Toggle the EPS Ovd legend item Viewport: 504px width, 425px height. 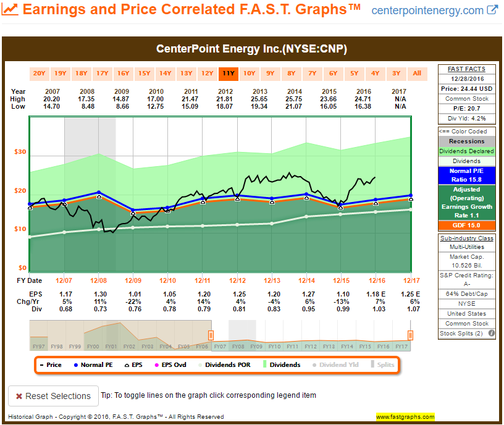pyautogui.click(x=170, y=365)
